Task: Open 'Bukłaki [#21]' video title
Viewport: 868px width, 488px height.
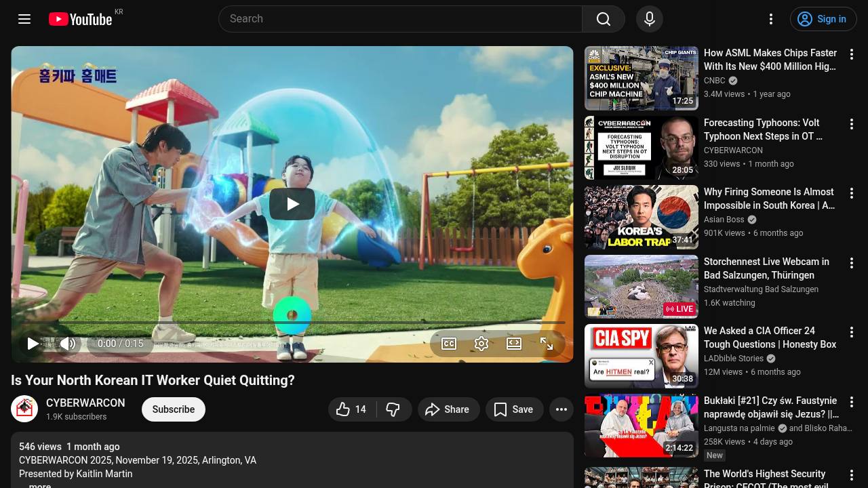Action: 771,407
